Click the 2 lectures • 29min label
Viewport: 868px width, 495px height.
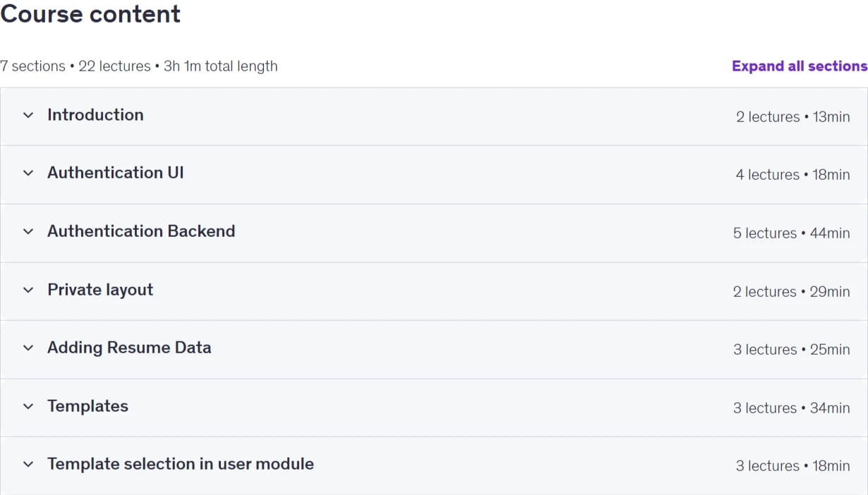(791, 292)
